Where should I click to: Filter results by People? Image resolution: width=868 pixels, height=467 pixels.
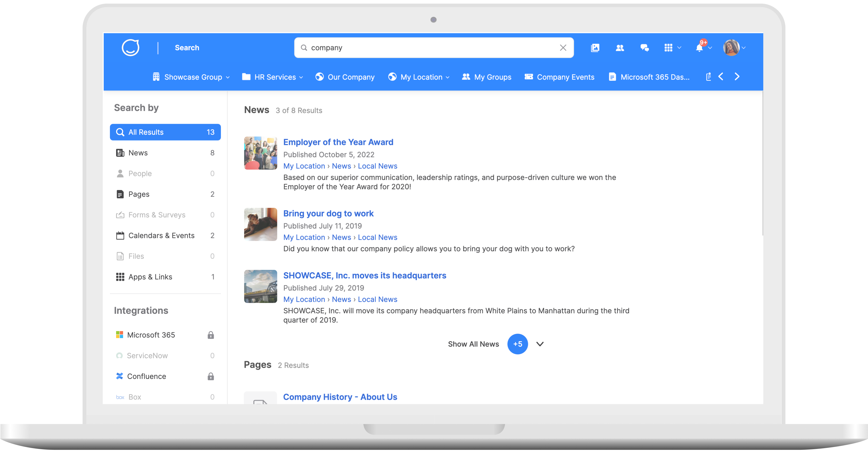click(165, 173)
